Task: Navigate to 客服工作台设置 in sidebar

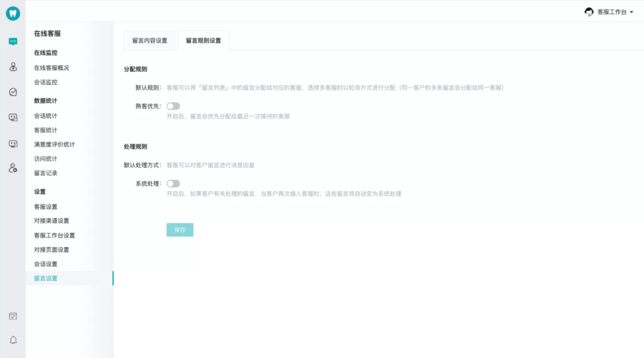Action: tap(54, 235)
